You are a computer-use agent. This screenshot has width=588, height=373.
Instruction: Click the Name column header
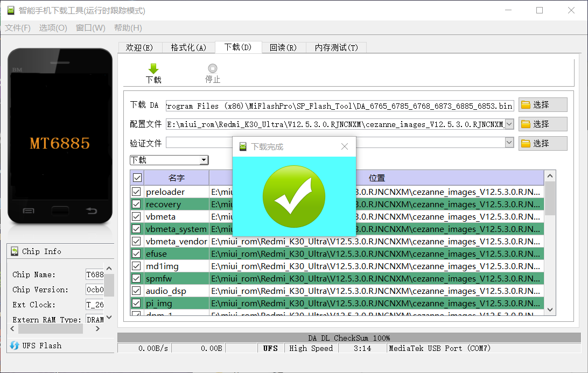(x=176, y=178)
